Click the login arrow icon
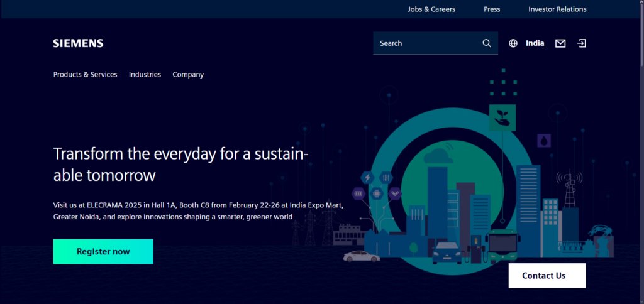Image resolution: width=644 pixels, height=304 pixels. tap(582, 43)
